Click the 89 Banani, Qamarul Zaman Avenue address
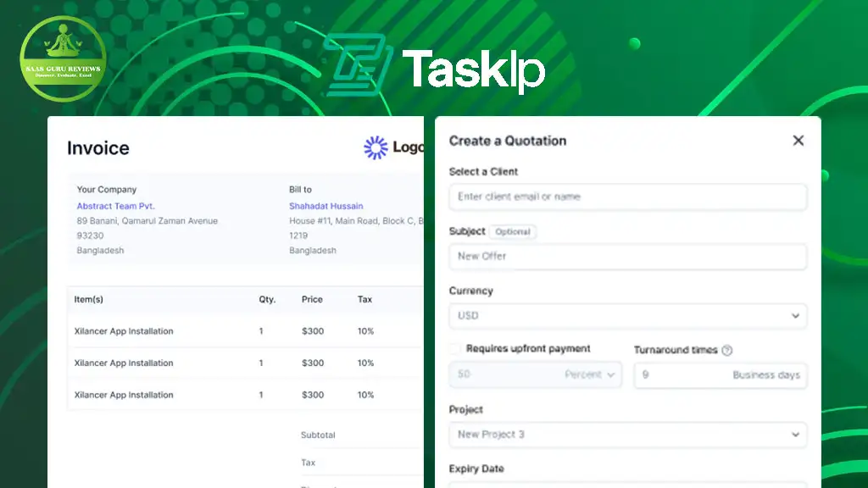This screenshot has width=868, height=488. [x=147, y=221]
